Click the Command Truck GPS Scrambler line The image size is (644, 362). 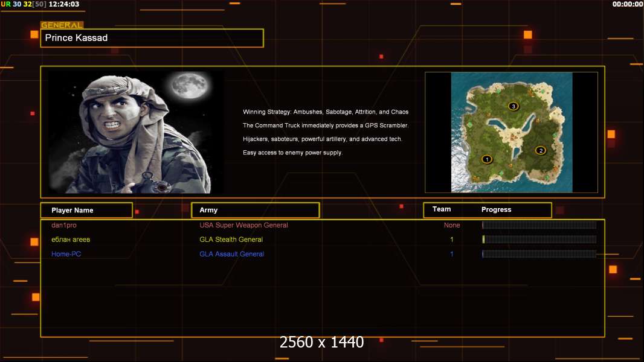[326, 125]
